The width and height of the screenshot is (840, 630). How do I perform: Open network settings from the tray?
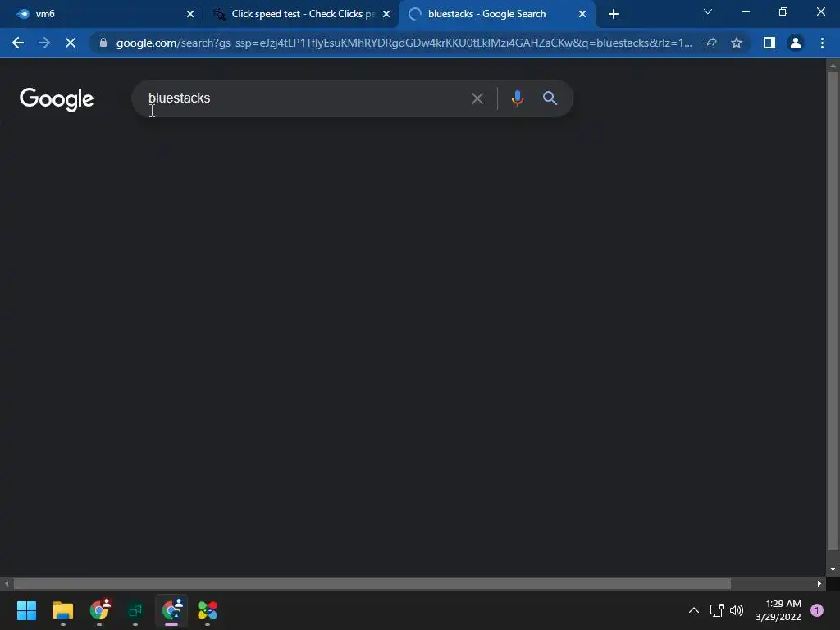716,610
